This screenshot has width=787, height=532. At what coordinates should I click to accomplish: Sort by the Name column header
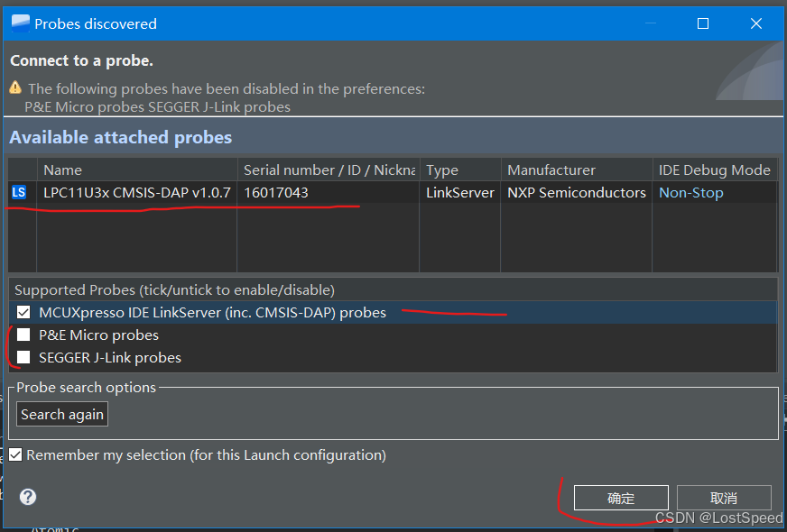137,170
